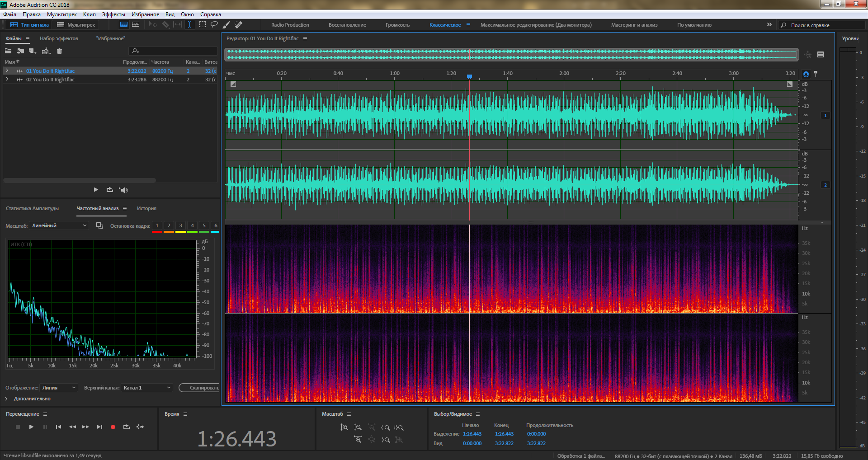Toggle channel 1 enable button
868x460 pixels.
tap(825, 116)
